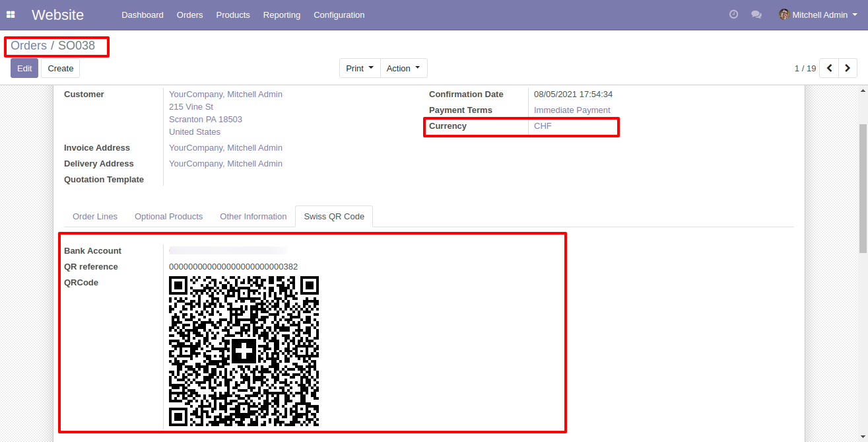The height and width of the screenshot is (442, 868).
Task: Click the Edit button
Action: (24, 68)
